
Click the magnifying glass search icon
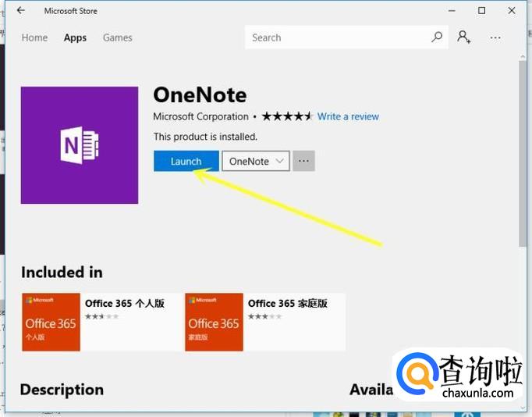click(437, 37)
